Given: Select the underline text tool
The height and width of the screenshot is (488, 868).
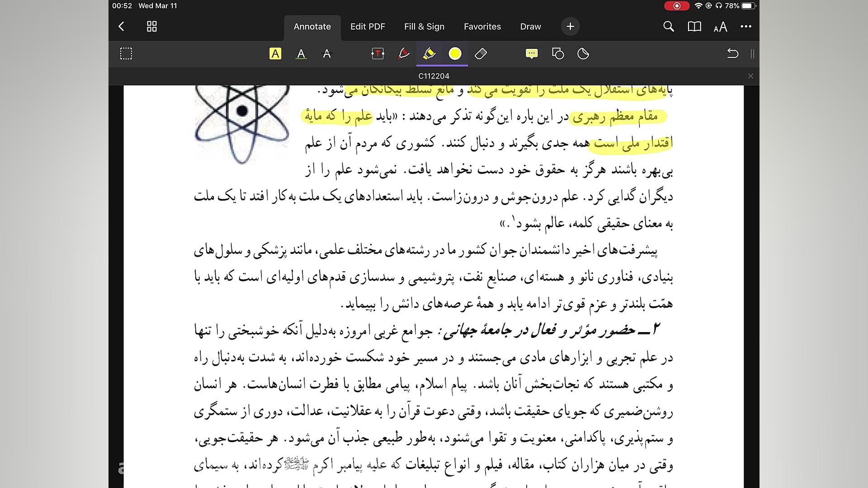Looking at the screenshot, I should click(x=301, y=54).
